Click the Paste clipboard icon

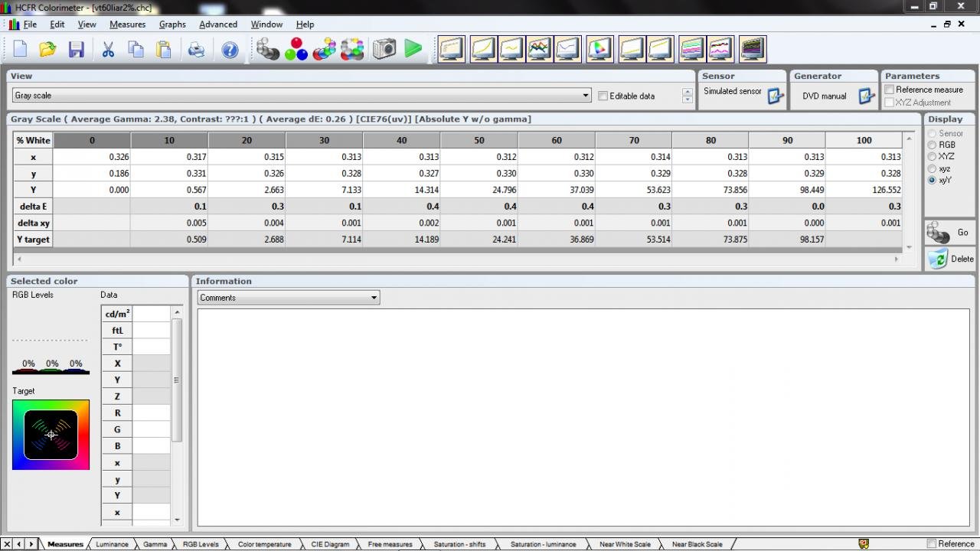click(163, 50)
